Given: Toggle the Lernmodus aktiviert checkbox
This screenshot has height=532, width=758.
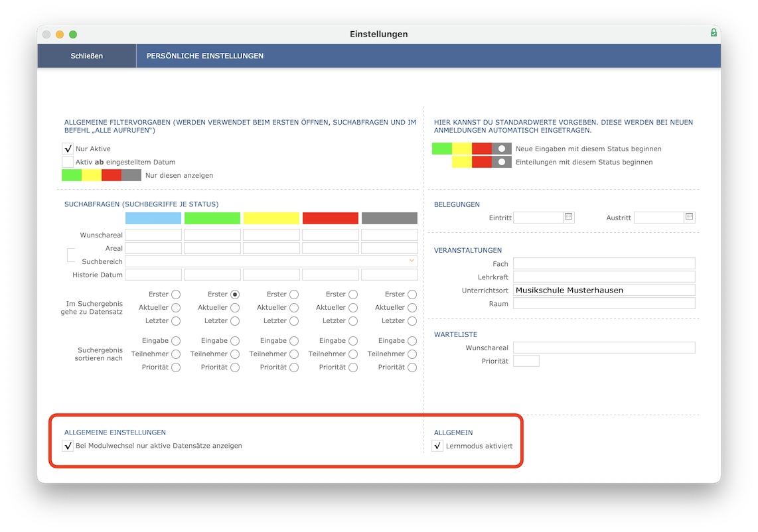Looking at the screenshot, I should (437, 446).
